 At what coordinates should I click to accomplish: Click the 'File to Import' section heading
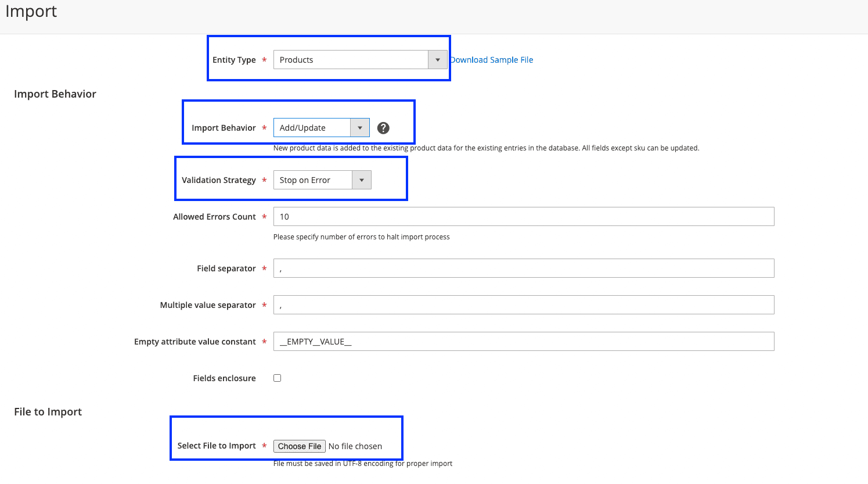tap(48, 412)
